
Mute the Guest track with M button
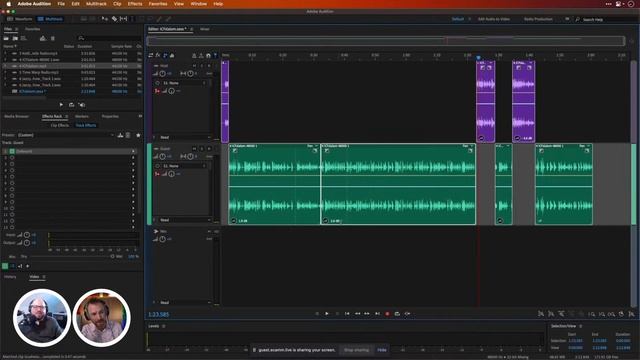(194, 149)
